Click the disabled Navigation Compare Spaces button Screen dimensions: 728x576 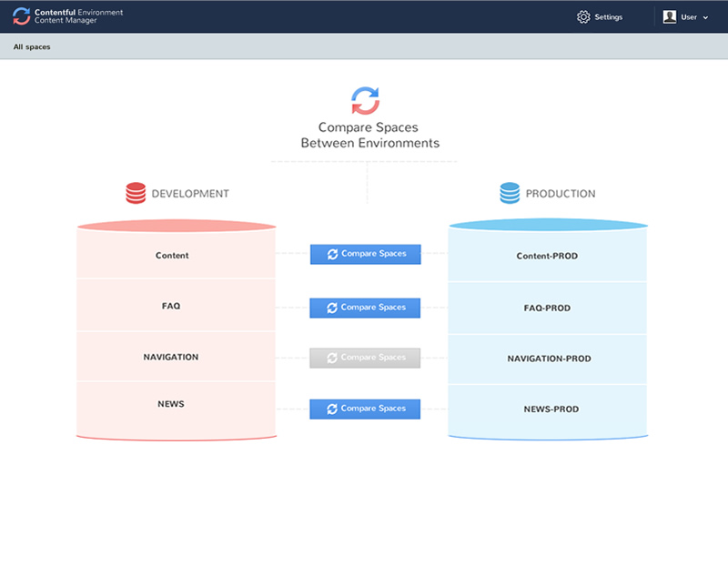point(365,358)
